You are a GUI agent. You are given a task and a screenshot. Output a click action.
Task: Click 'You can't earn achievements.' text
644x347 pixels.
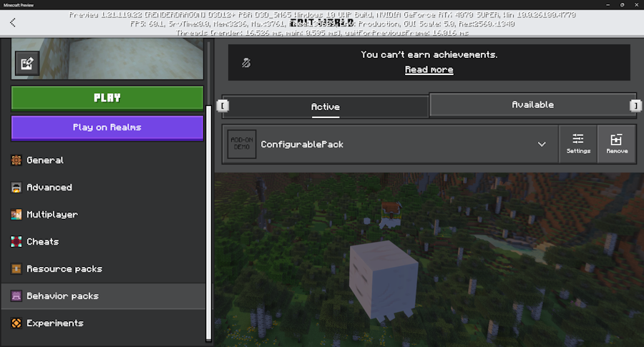(x=429, y=54)
